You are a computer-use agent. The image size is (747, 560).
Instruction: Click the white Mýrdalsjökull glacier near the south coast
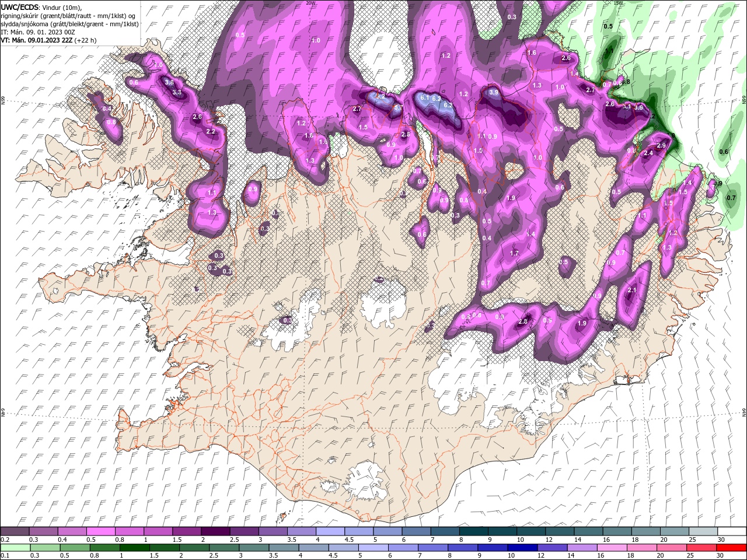tap(365, 481)
